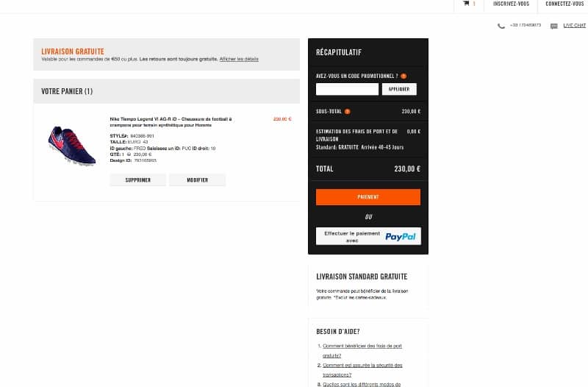Click the promo code help icon
Screen dimensions: 588x387
tap(404, 76)
